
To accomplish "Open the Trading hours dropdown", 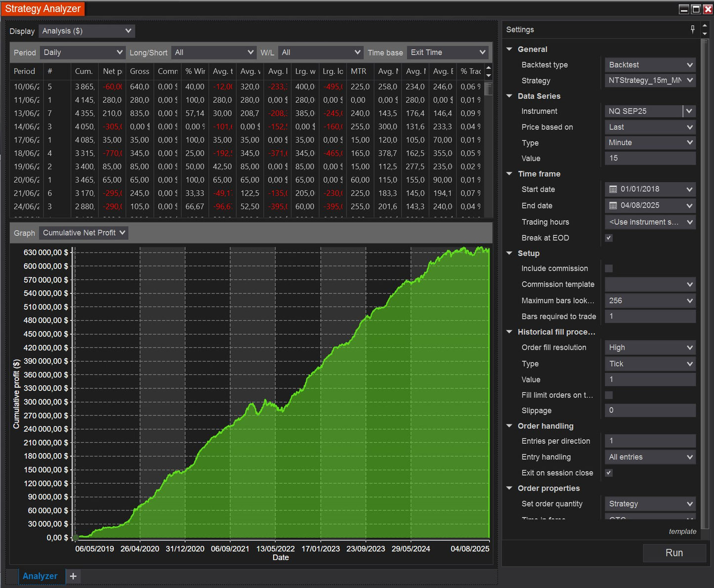I will [650, 222].
